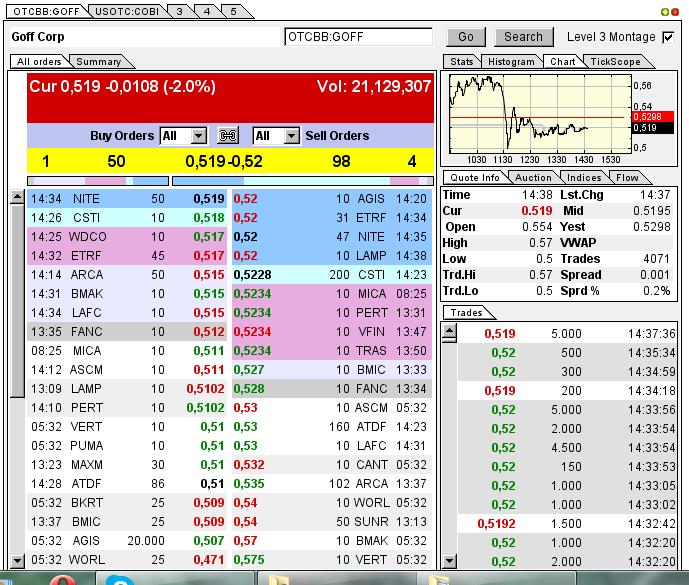Click the buy-side depth bar
The width and height of the screenshot is (689, 585).
pyautogui.click(x=98, y=181)
